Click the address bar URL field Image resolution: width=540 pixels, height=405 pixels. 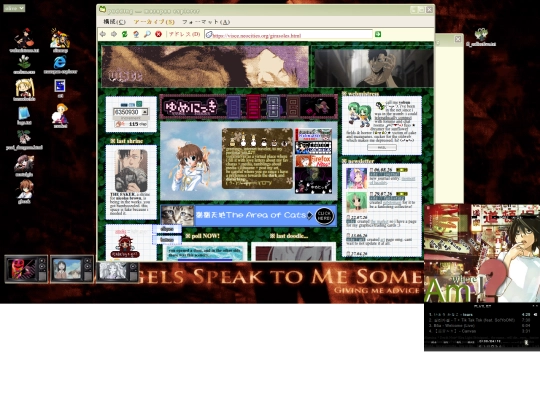289,34
